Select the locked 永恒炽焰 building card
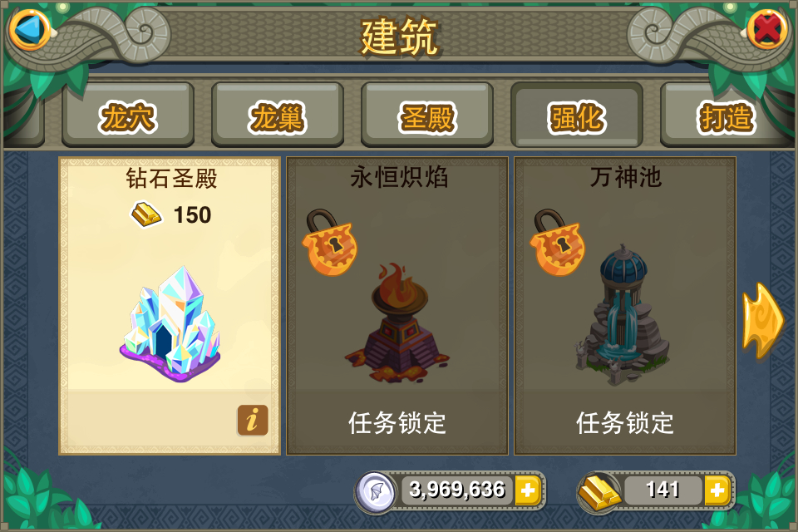This screenshot has height=532, width=798. [397, 305]
